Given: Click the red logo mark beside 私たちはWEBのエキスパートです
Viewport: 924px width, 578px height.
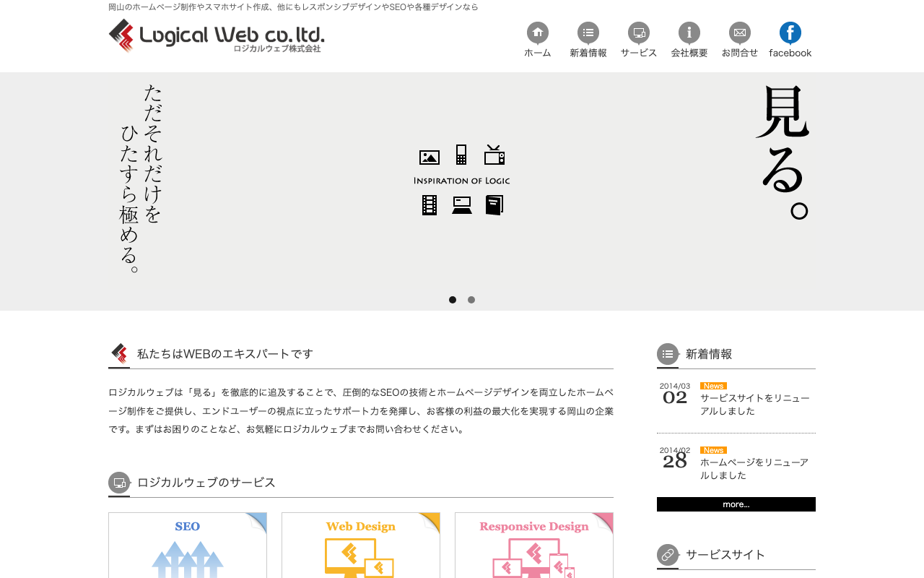Looking at the screenshot, I should (x=119, y=354).
